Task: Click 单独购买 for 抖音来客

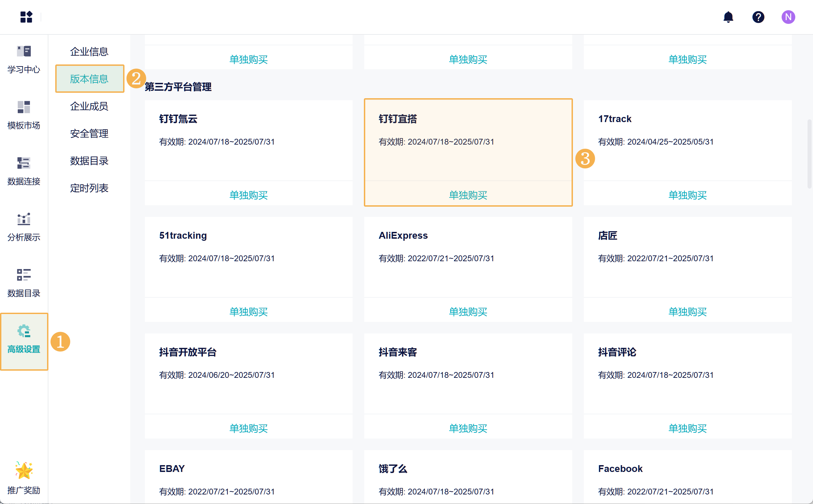Action: click(468, 428)
